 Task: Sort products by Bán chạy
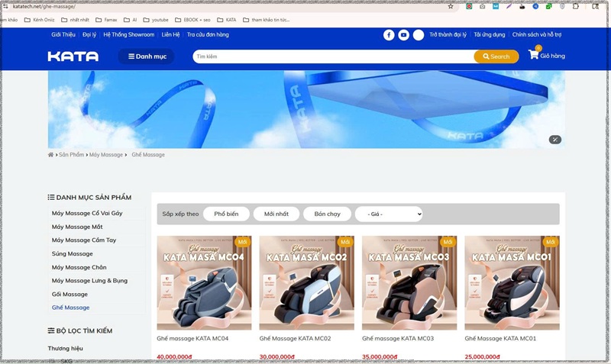[327, 214]
